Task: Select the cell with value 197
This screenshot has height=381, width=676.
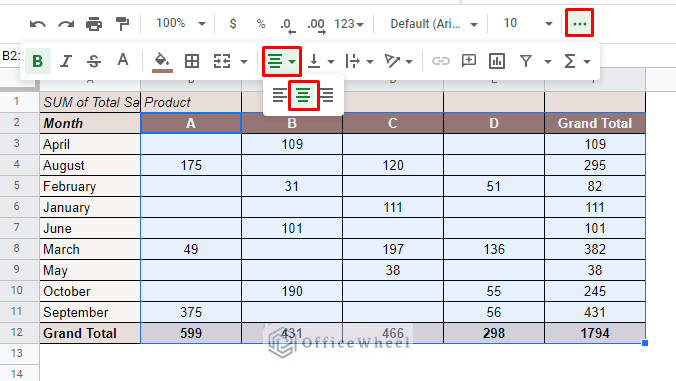Action: click(x=393, y=250)
